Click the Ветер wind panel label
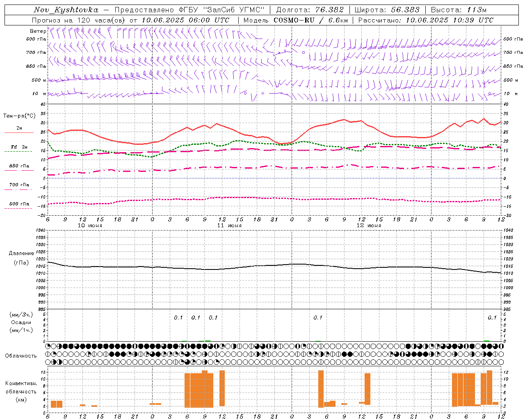This screenshot has height=420, width=525. pos(38,31)
